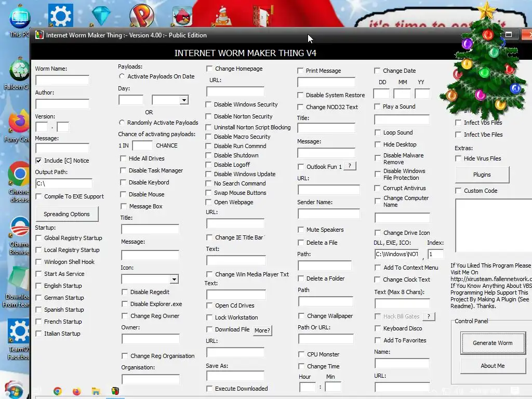This screenshot has width=532, height=399.
Task: Click the Worm Maker app taskbar icon
Action: [x=115, y=391]
